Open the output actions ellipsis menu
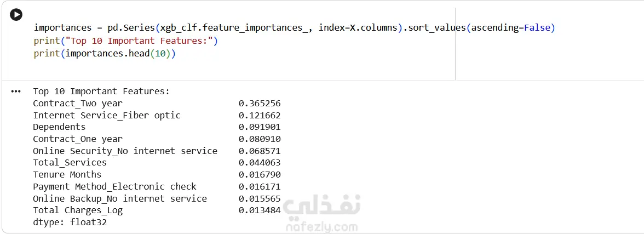The image size is (644, 234). pyautogui.click(x=16, y=92)
